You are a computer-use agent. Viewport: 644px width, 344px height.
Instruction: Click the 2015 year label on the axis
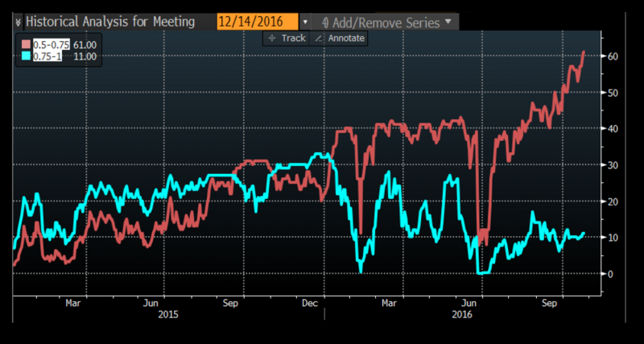click(x=168, y=315)
